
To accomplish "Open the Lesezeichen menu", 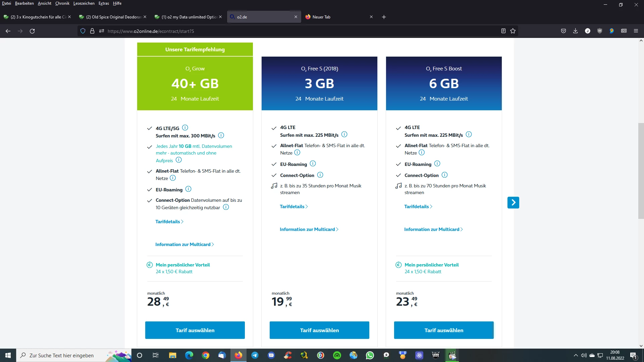I will 84,3.
